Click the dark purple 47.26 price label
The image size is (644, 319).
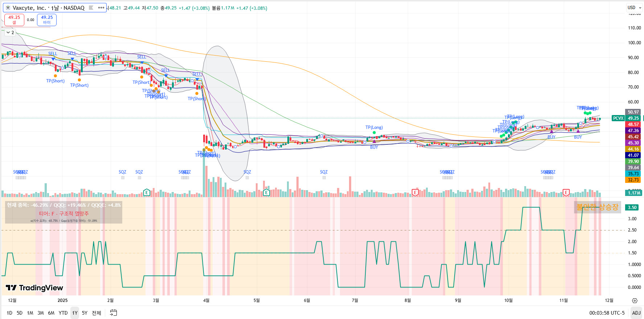point(633,131)
